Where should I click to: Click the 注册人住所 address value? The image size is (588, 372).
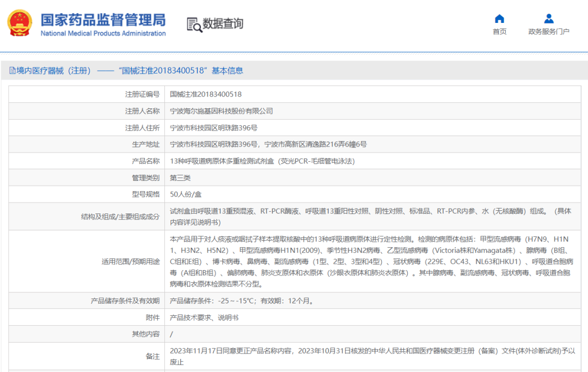pos(213,128)
